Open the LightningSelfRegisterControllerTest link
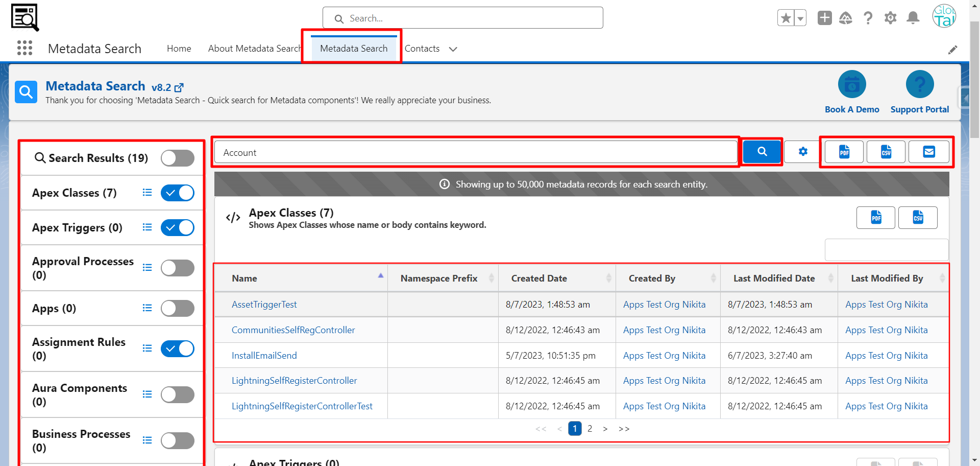Screen dimensions: 980x466 click(302, 406)
